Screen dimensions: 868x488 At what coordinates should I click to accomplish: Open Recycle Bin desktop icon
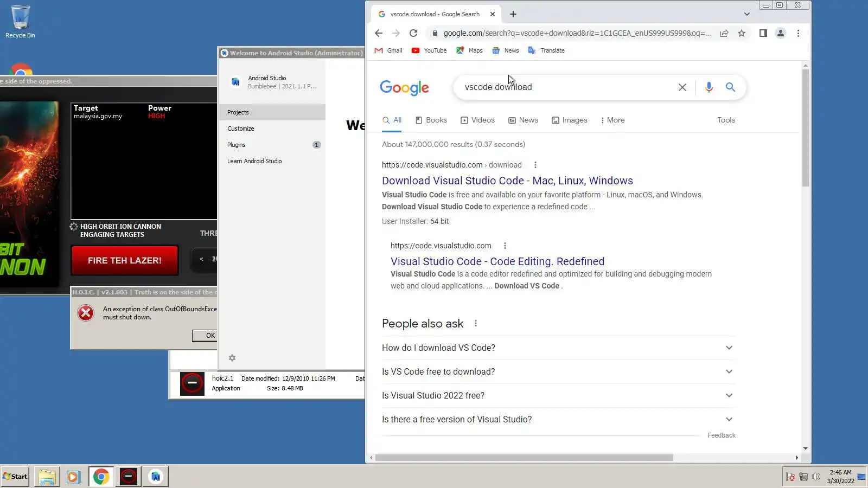[x=20, y=22]
